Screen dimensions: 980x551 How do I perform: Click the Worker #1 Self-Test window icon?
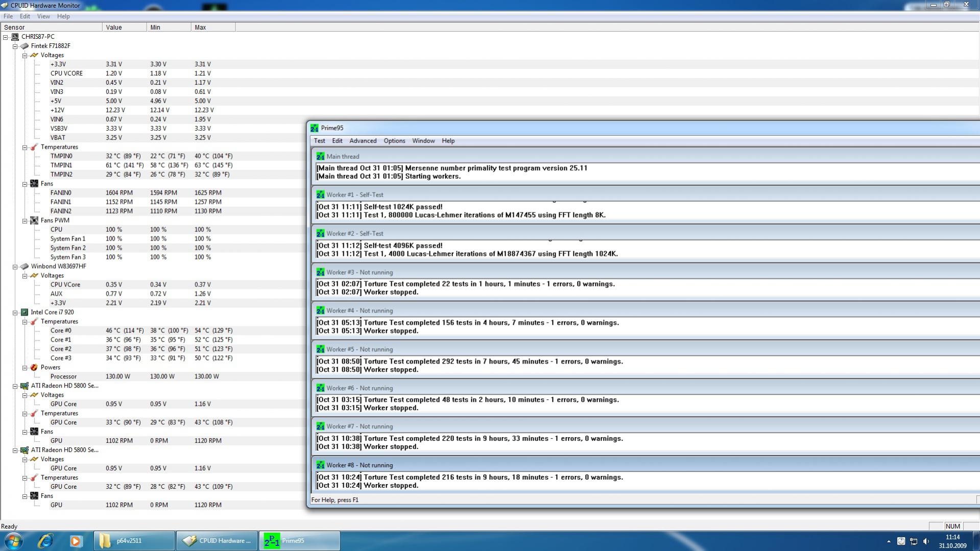[x=320, y=195]
